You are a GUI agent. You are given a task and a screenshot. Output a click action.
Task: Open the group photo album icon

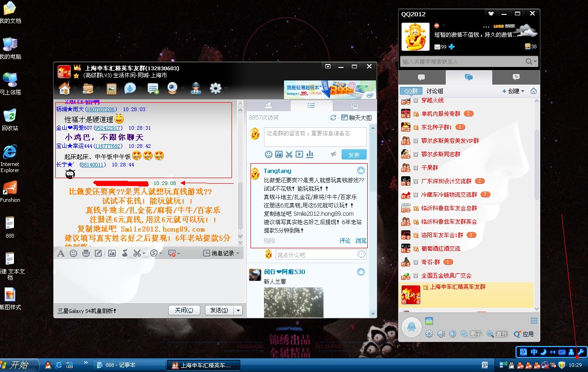click(x=111, y=88)
